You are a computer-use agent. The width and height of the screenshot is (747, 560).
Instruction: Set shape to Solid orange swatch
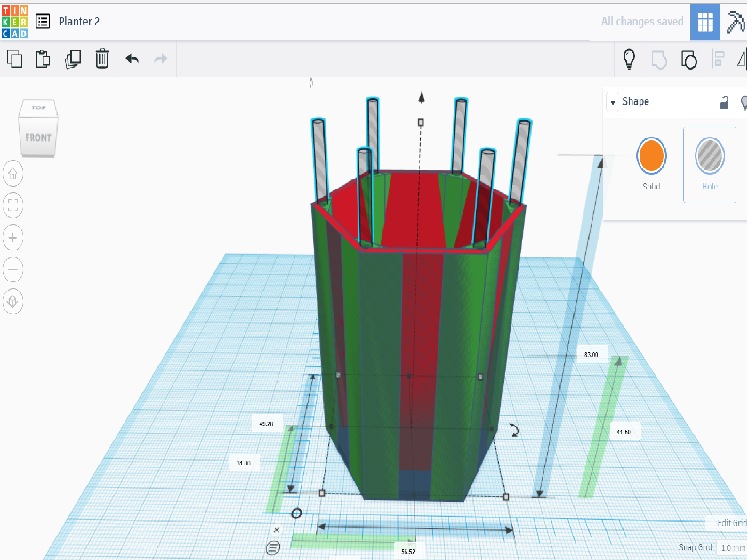(651, 156)
